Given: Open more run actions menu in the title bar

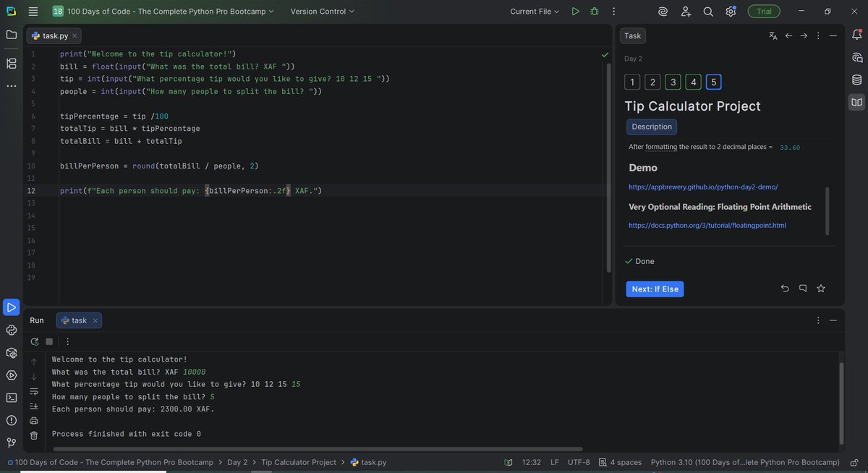Looking at the screenshot, I should tap(613, 12).
